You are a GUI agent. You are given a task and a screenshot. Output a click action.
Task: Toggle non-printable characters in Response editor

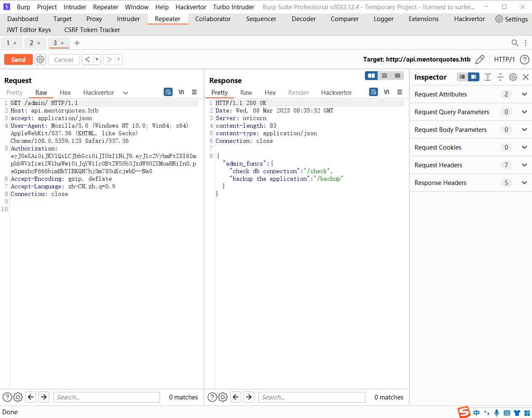click(x=387, y=92)
